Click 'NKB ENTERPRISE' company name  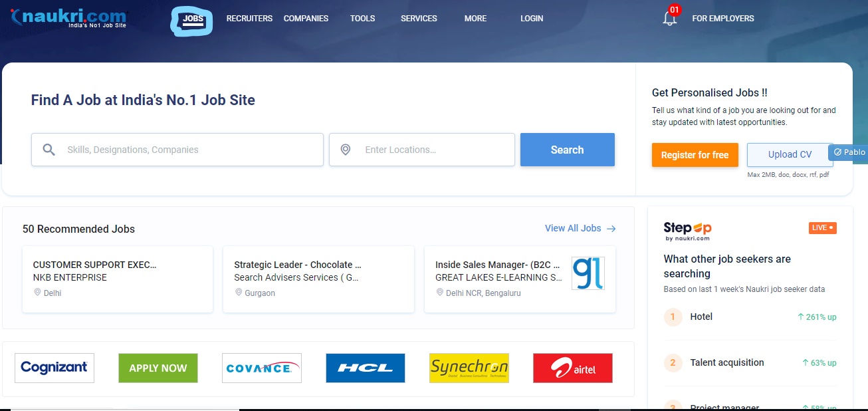(x=70, y=277)
